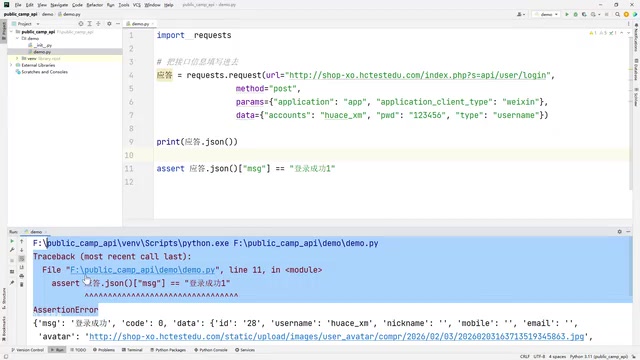Open the demo run configuration dropdown

click(546, 14)
